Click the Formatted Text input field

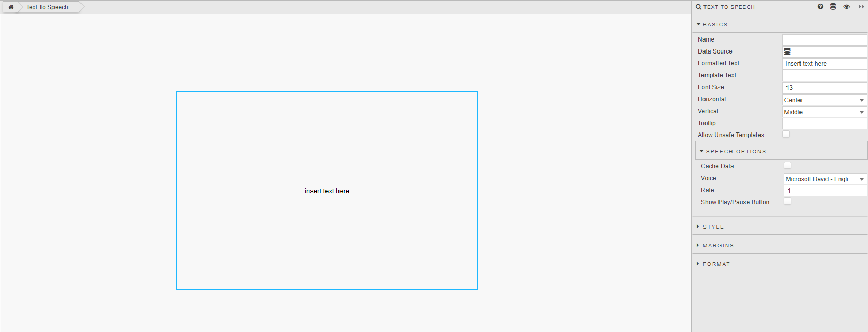pyautogui.click(x=824, y=63)
